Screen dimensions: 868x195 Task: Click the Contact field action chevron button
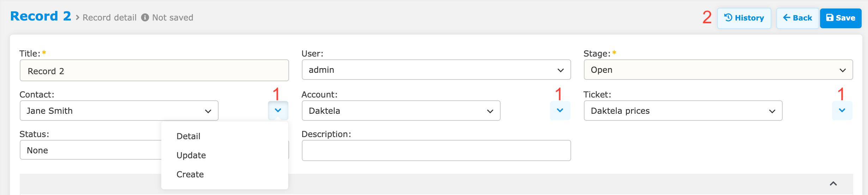click(x=278, y=111)
